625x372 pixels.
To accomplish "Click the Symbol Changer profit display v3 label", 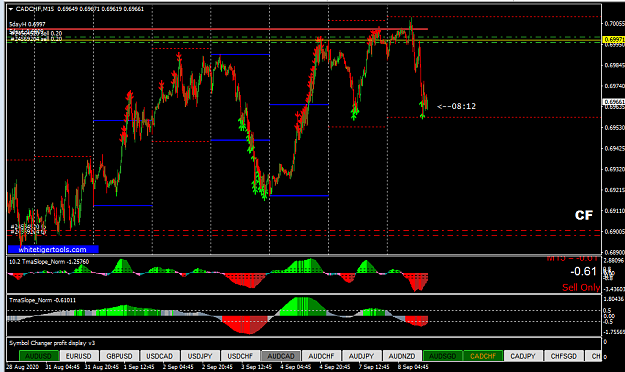I will pyautogui.click(x=52, y=343).
